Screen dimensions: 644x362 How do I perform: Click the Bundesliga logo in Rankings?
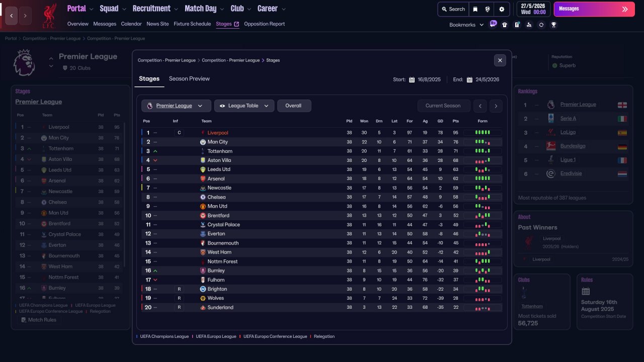coord(550,146)
